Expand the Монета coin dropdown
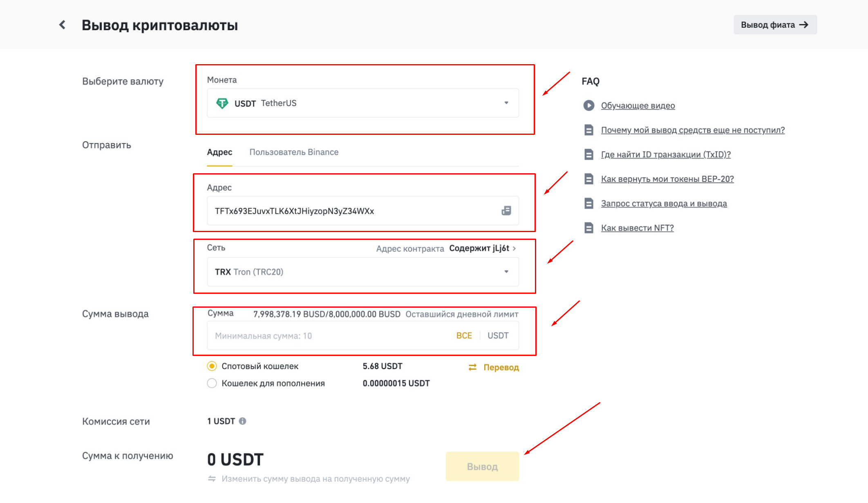Screen dimensions: 868x503 [x=363, y=103]
